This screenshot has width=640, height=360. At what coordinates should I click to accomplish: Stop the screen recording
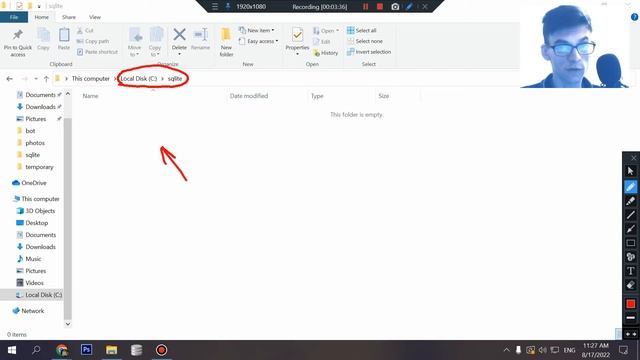click(380, 7)
